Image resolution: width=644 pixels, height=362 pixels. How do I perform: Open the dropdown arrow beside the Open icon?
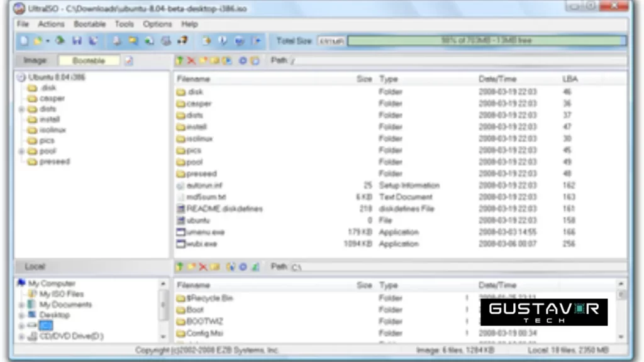click(x=48, y=41)
